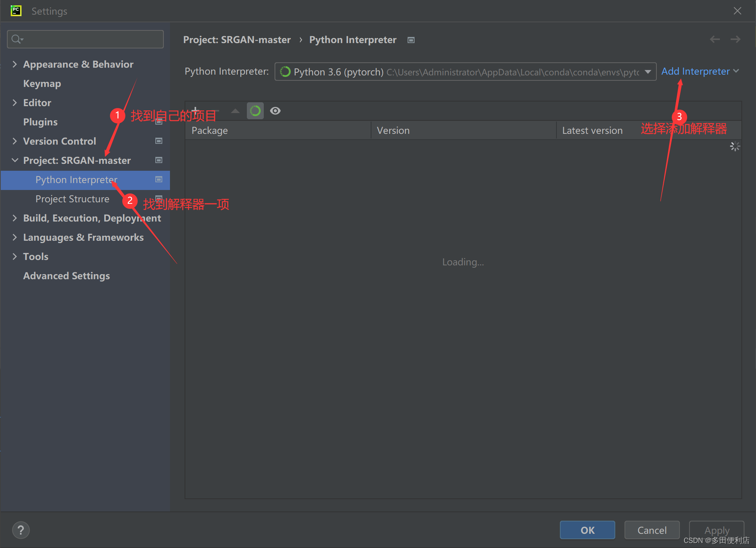Click the PyCharm logo icon in title bar
756x548 pixels.
click(x=16, y=11)
